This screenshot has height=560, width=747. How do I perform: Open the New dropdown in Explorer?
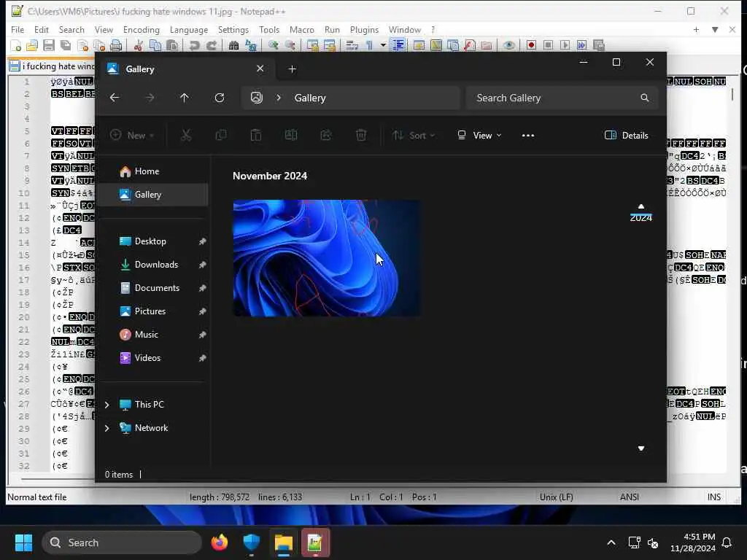tap(132, 135)
